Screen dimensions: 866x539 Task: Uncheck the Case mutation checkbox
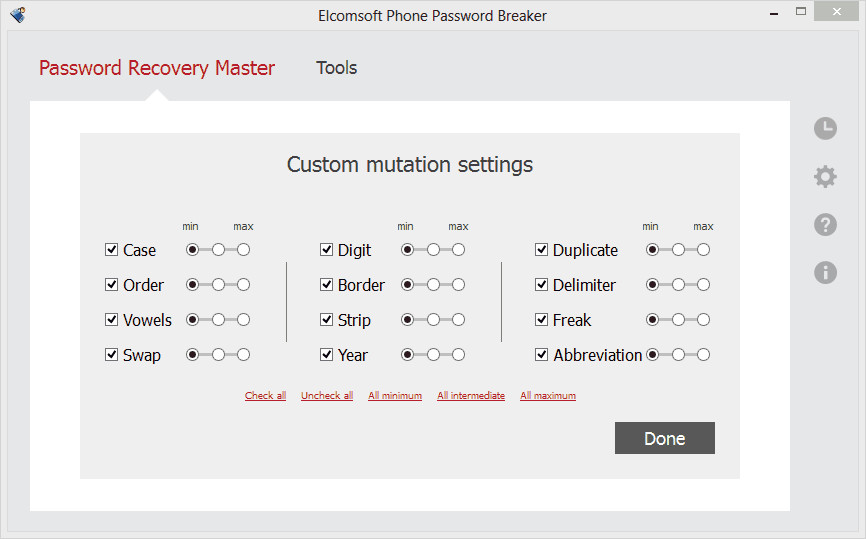tap(112, 250)
